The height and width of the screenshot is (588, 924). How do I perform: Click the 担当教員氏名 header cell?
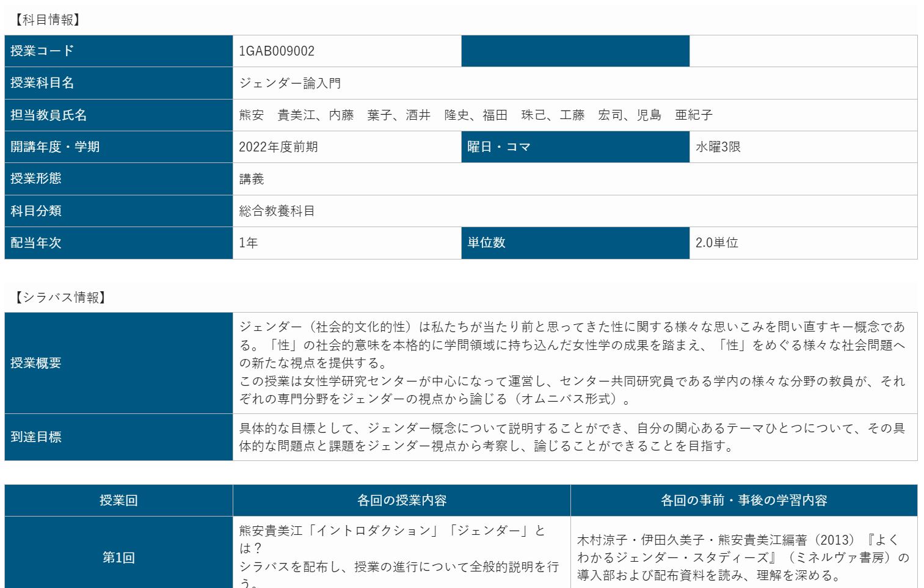tap(118, 115)
